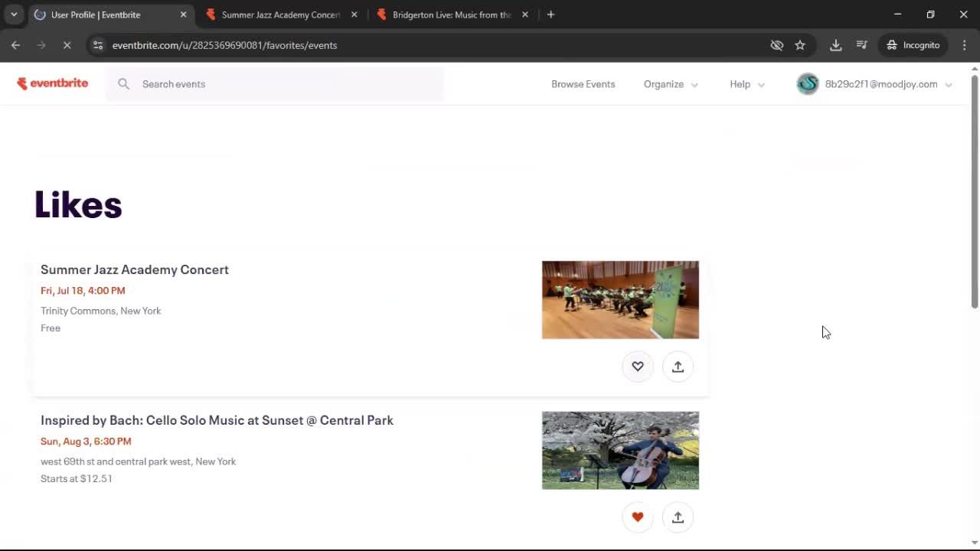
Task: Close the User Profile | Eventbrite tab
Action: point(183,15)
